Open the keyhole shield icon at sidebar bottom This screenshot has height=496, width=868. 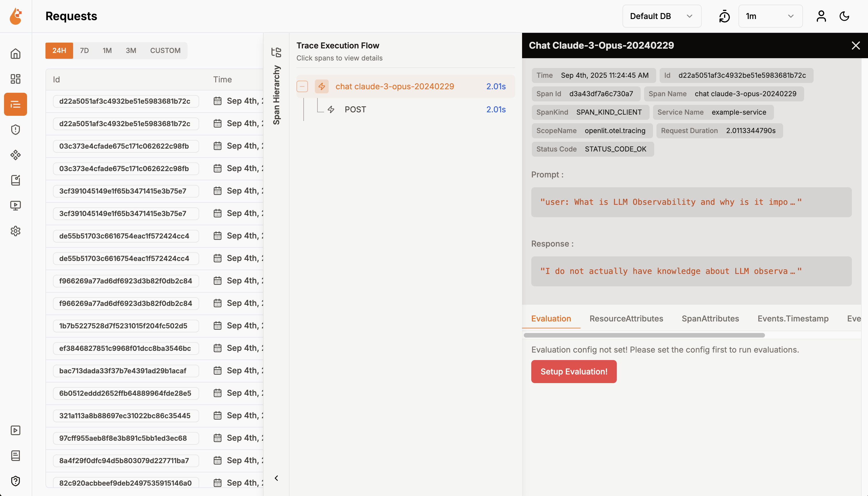tap(16, 481)
